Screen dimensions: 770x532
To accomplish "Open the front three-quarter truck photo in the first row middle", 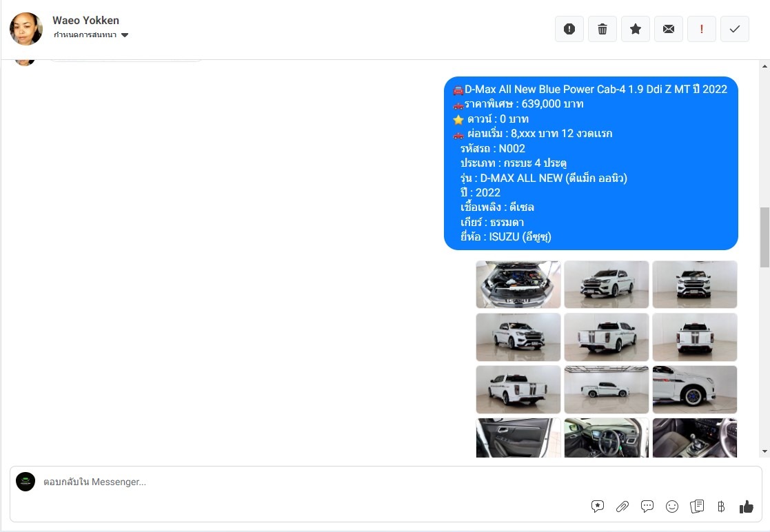I will coord(607,285).
